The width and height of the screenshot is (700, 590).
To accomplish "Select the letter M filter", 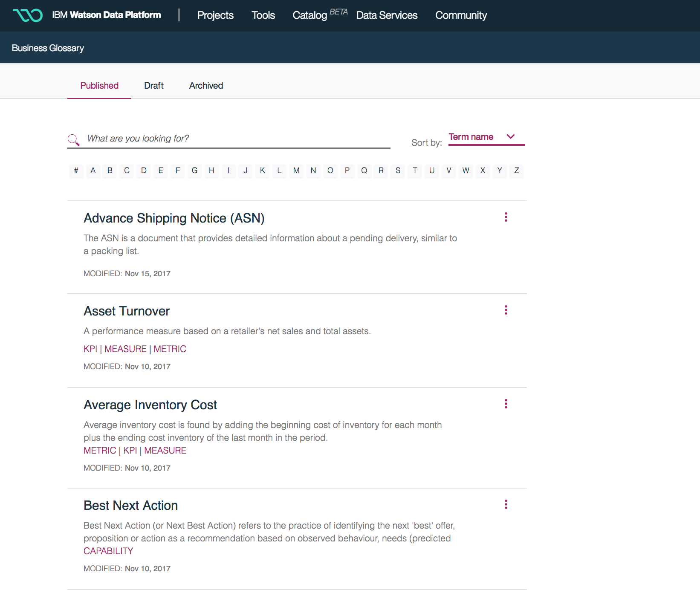I will click(x=296, y=171).
